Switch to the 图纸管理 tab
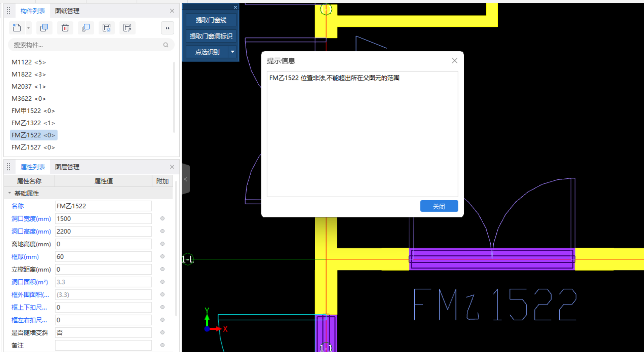 point(67,11)
